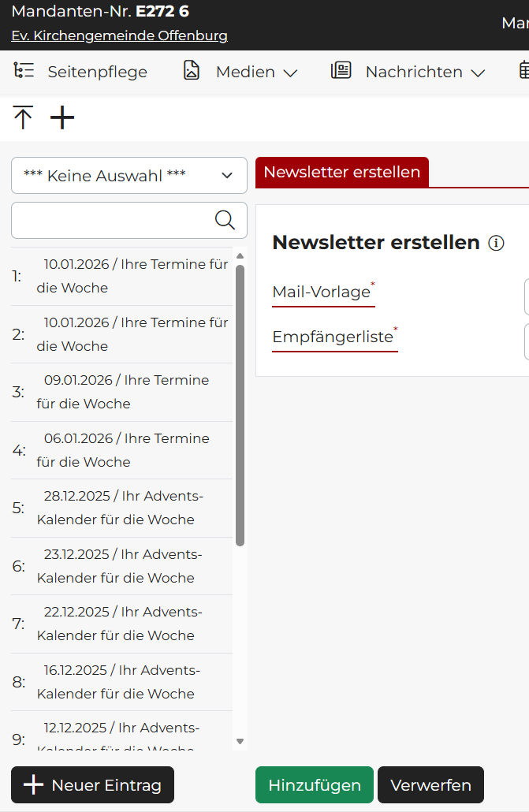Click the info icon beside Newsletter erstellen
529x812 pixels.
(x=496, y=243)
